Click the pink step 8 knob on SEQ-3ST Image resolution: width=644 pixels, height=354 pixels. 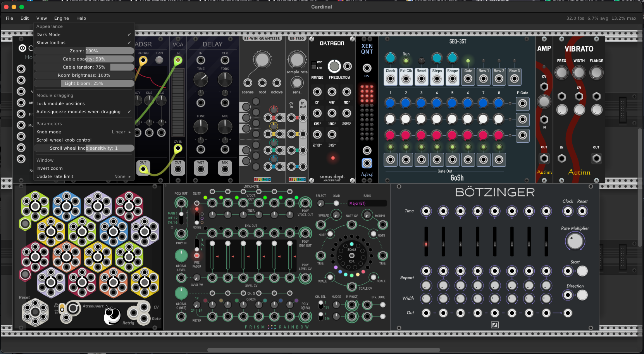tap(499, 135)
